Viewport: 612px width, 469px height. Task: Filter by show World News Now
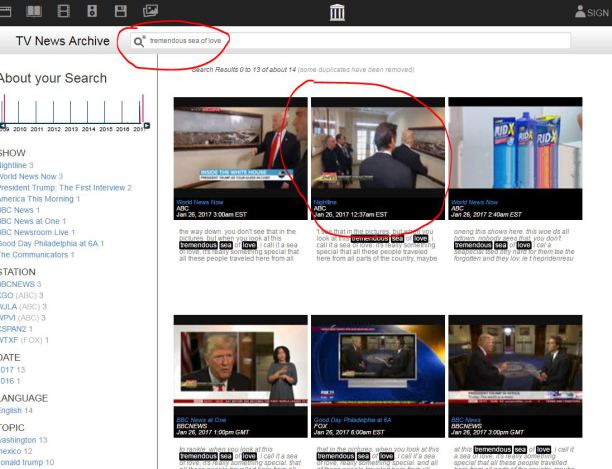tap(28, 177)
